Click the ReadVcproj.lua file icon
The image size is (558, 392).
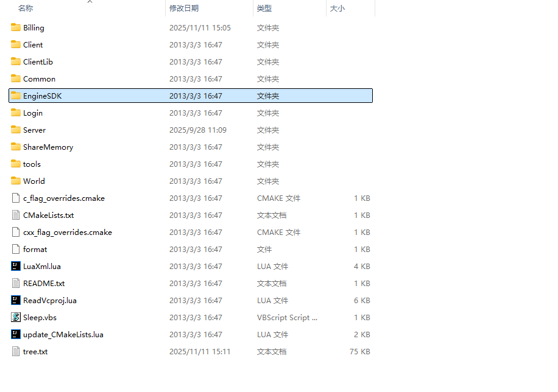coord(16,300)
